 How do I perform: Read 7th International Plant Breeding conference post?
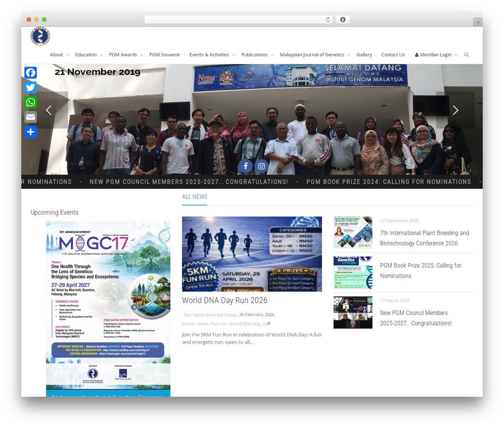tap(424, 238)
